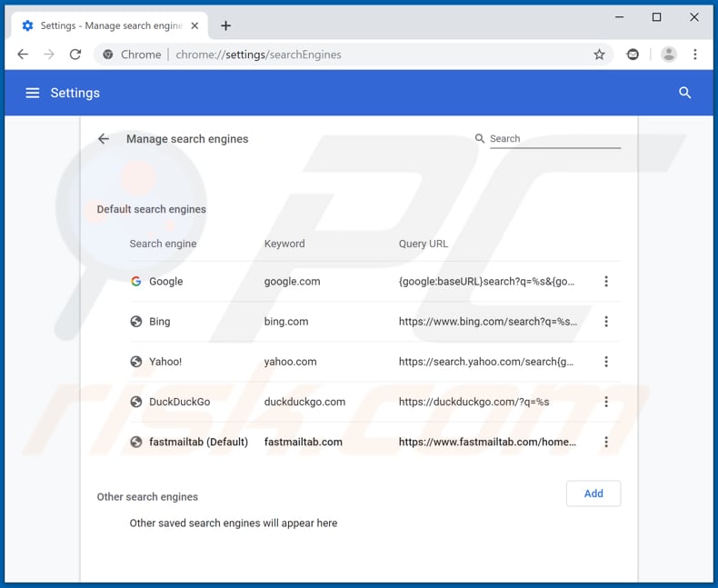Maximize the Chrome window
718x588 pixels.
click(656, 17)
